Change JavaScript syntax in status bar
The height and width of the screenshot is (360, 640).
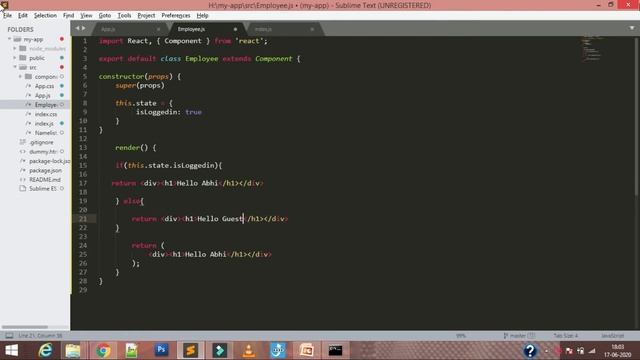[x=612, y=336]
